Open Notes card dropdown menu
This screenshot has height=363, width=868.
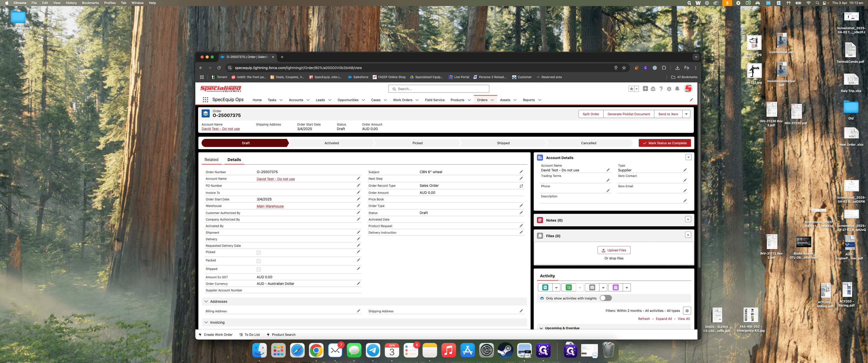[688, 220]
